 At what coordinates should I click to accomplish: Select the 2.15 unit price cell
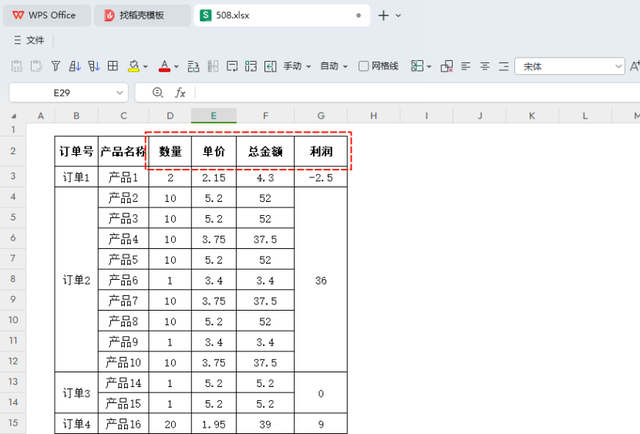tap(213, 177)
